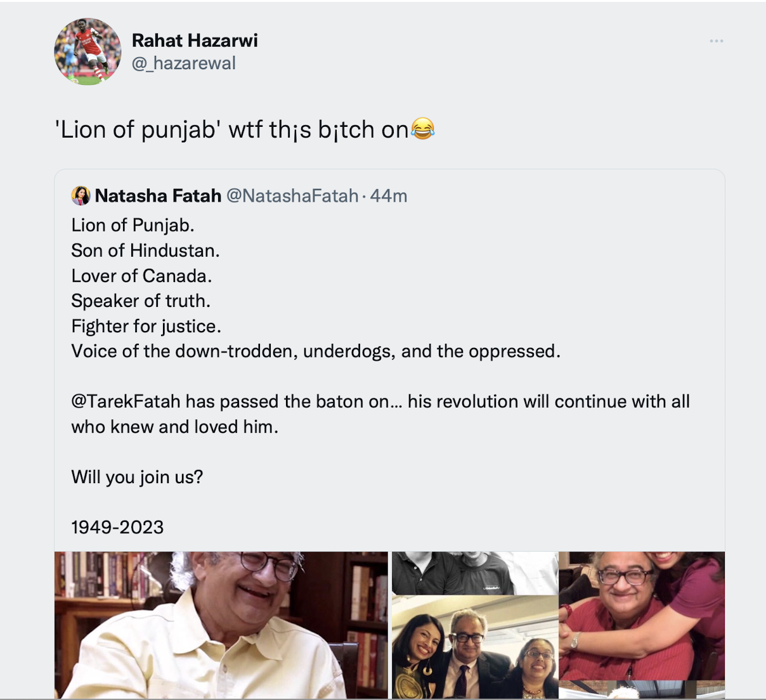Click the laughing tears emoji

(423, 129)
